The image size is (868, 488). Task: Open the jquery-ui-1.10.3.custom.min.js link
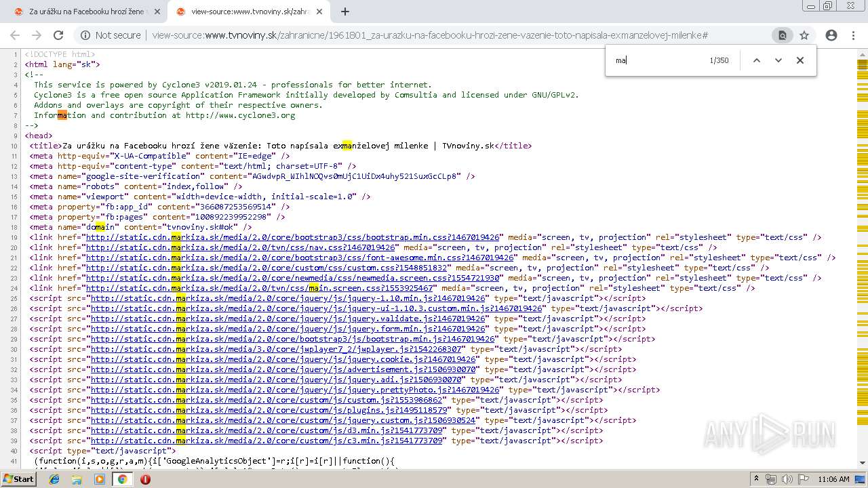point(316,308)
